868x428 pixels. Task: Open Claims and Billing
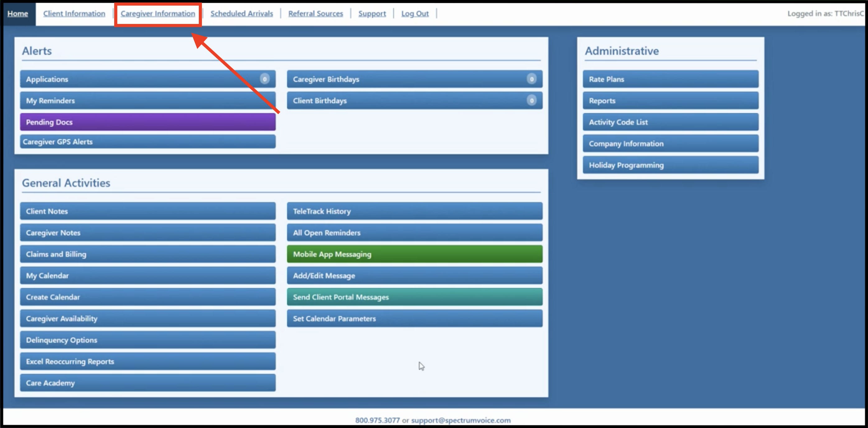(147, 254)
